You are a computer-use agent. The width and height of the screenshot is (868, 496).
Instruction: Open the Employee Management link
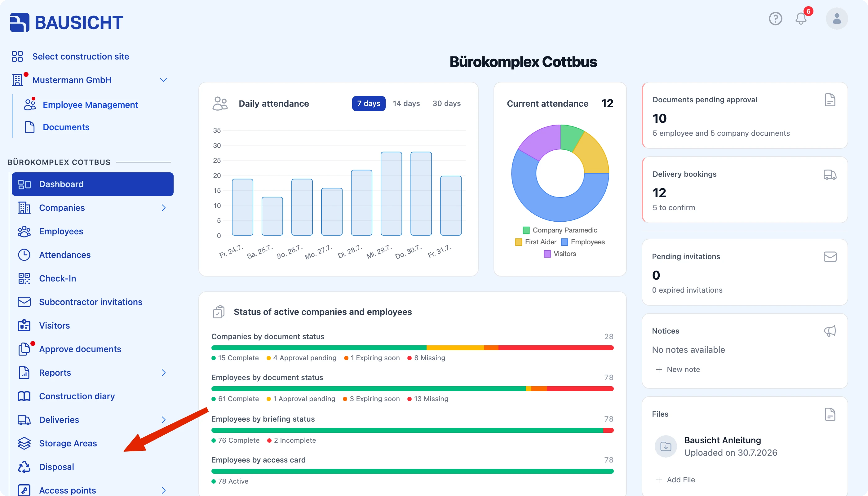[x=90, y=104]
